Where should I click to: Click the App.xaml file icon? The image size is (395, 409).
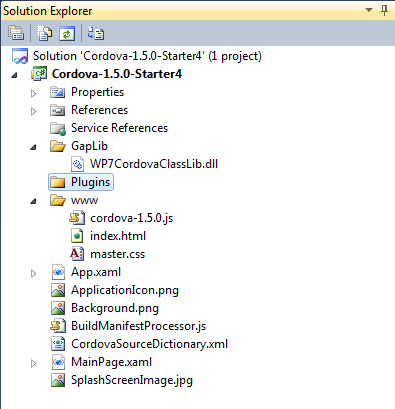click(58, 272)
